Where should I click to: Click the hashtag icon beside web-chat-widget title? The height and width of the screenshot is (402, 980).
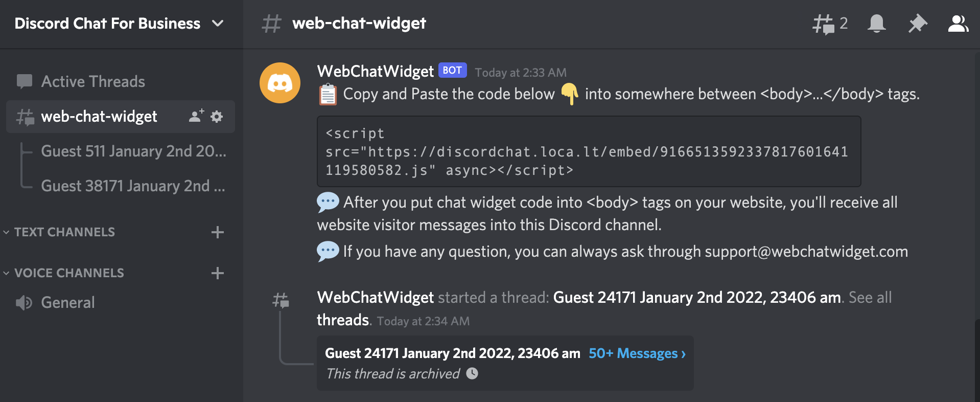(x=271, y=23)
